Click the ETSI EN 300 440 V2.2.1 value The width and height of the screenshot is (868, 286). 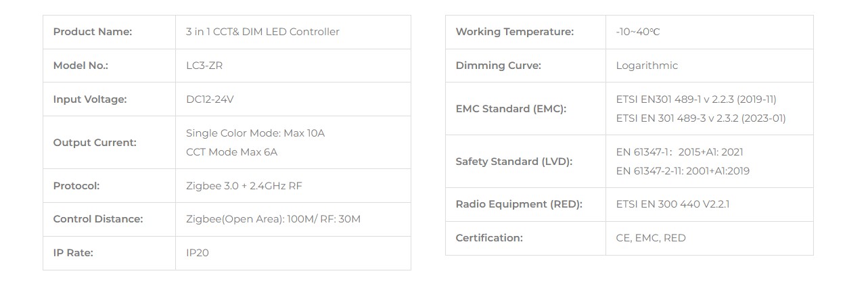[672, 204]
